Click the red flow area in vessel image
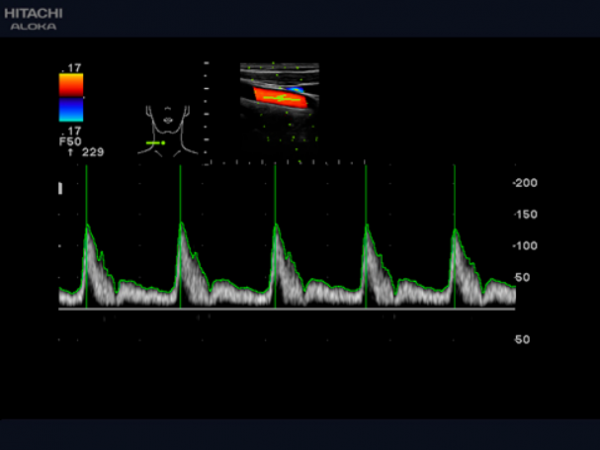The width and height of the screenshot is (600, 450). pos(280,98)
